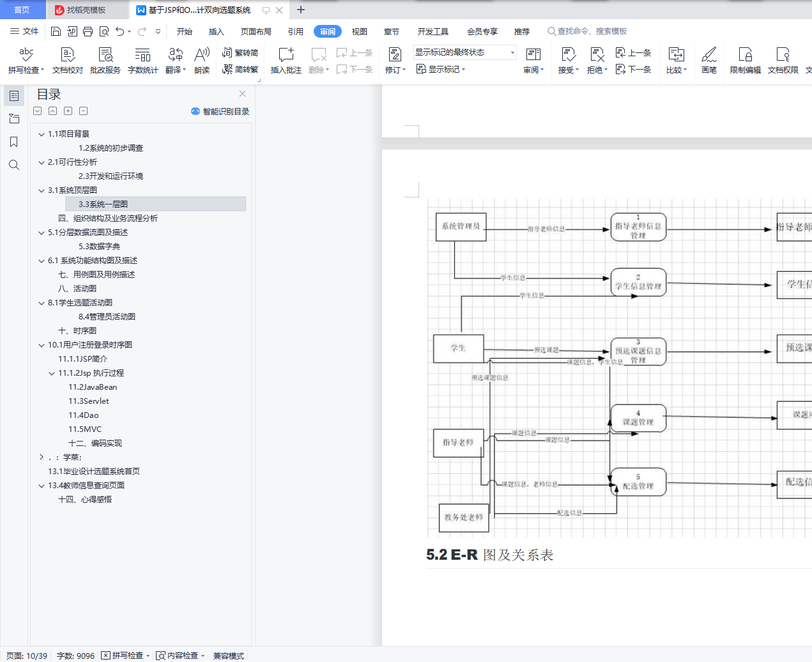Open the 显示标记 dropdown
Image resolution: width=812 pixels, height=662 pixels.
pyautogui.click(x=441, y=69)
